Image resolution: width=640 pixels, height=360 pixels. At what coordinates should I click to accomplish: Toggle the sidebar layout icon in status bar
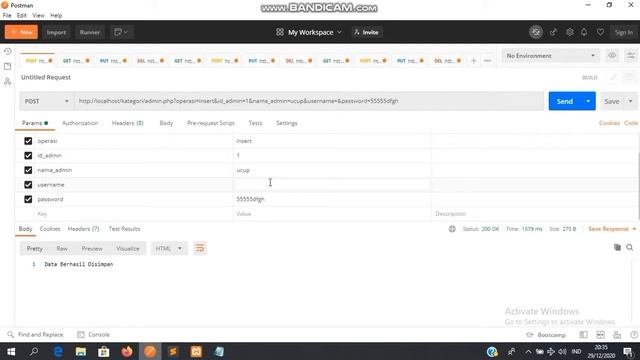(x=584, y=335)
